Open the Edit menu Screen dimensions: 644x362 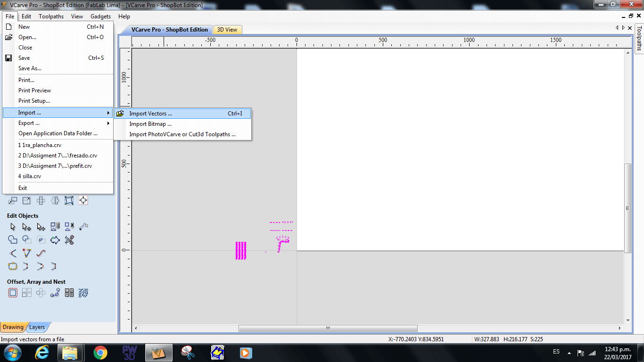[x=26, y=16]
